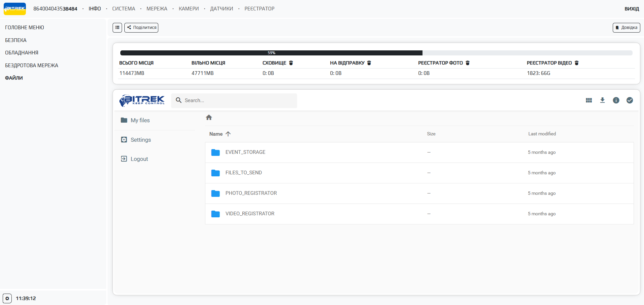Go to home folder breadcrumb icon

click(209, 118)
